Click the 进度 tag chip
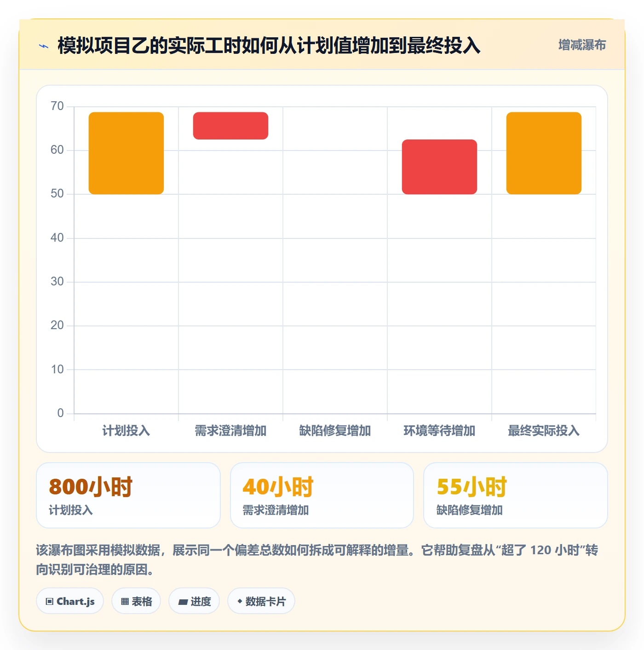The image size is (644, 650). tap(194, 601)
